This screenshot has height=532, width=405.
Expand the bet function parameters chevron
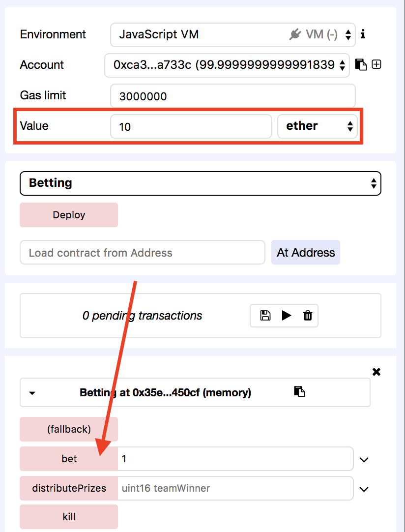tap(364, 460)
